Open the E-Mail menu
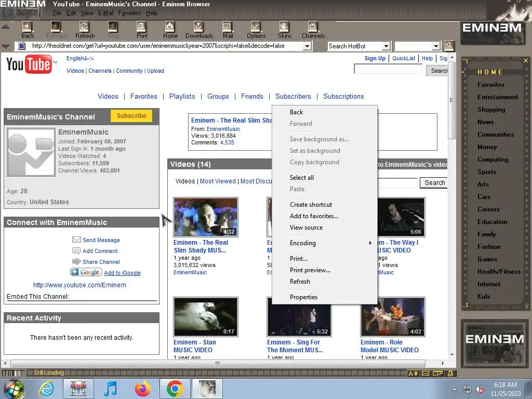This screenshot has width=532, height=399. 105,13
